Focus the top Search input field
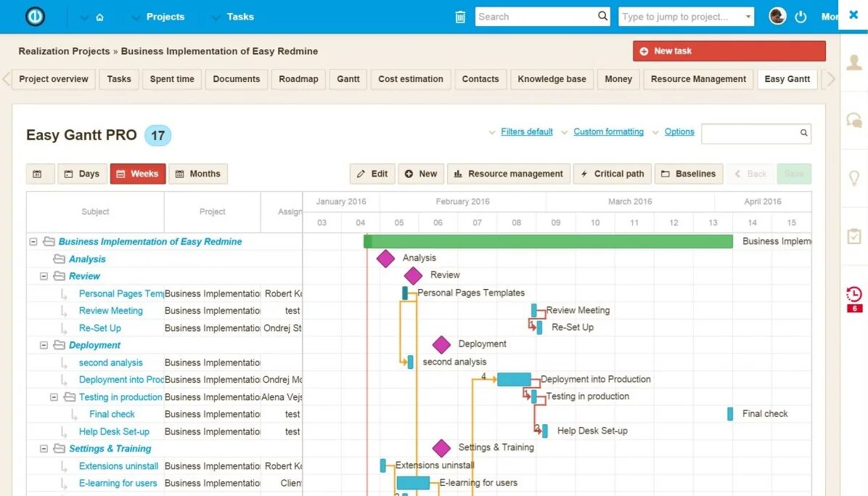This screenshot has width=868, height=496. [536, 17]
